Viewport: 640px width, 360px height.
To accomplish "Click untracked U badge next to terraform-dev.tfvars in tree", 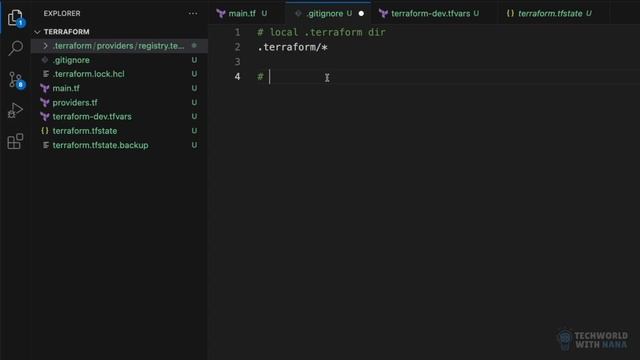I will coord(194,116).
